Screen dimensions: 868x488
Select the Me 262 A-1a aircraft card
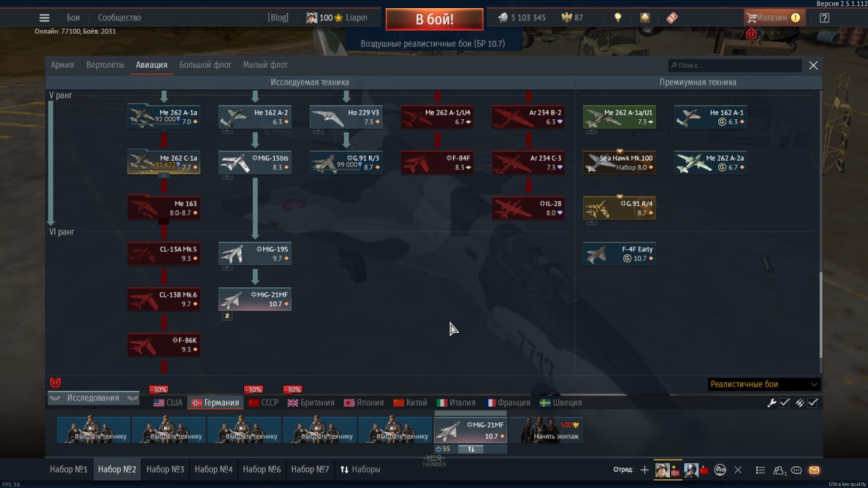(x=163, y=117)
